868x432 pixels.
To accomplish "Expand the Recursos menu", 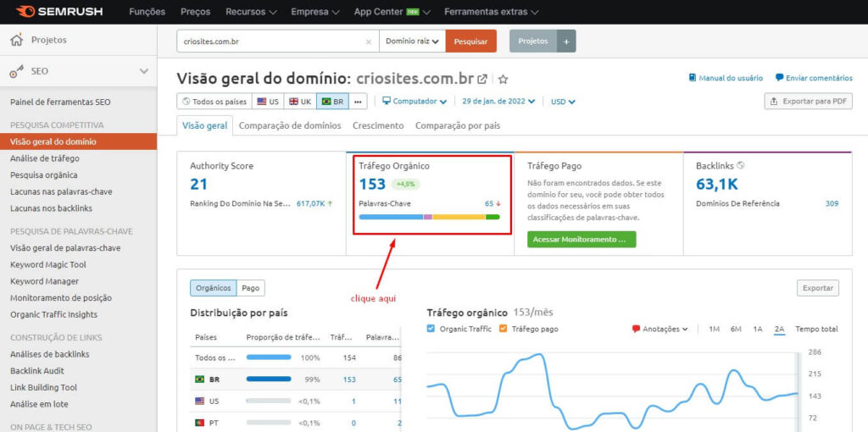I will pyautogui.click(x=251, y=12).
